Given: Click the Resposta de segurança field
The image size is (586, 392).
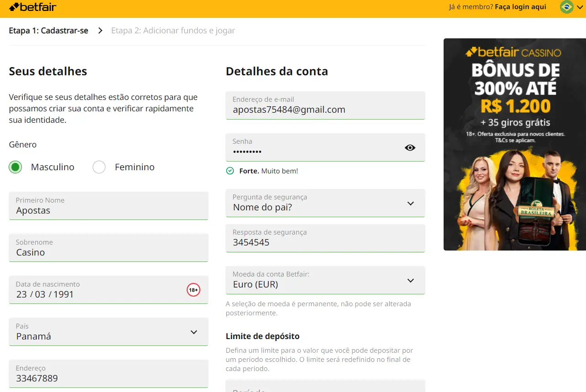Looking at the screenshot, I should [325, 238].
